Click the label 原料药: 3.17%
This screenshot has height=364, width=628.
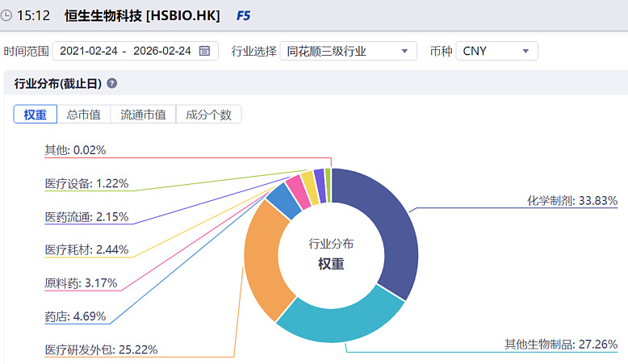[x=81, y=283]
